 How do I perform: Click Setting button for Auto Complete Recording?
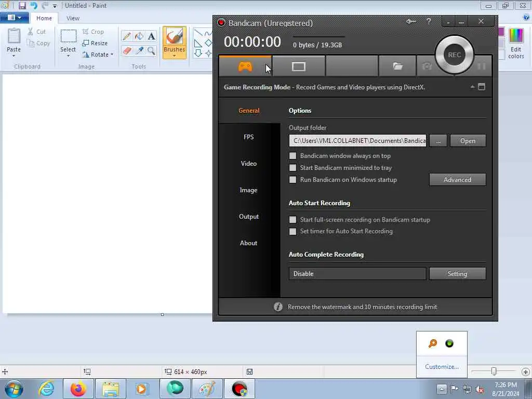457,273
